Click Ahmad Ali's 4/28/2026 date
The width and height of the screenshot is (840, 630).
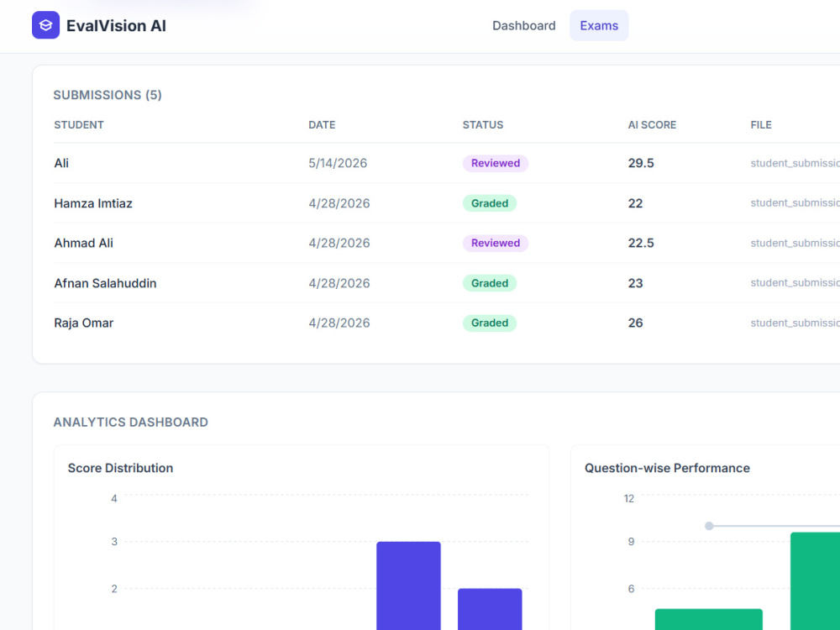tap(339, 243)
